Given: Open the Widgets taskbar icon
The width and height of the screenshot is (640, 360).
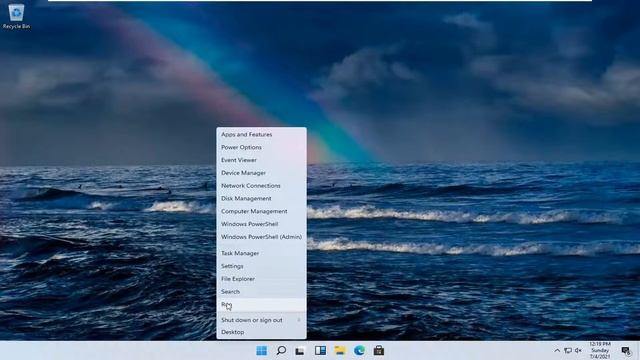Looking at the screenshot, I should tap(320, 351).
